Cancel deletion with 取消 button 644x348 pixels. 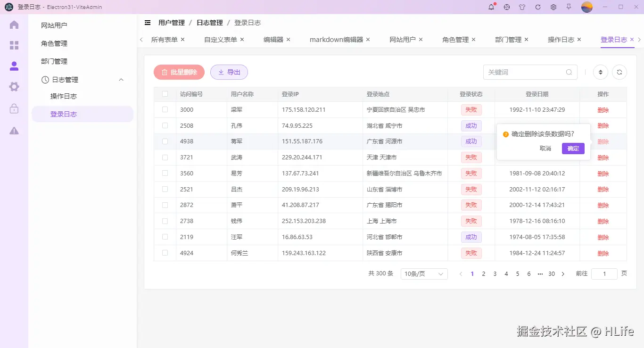point(545,148)
